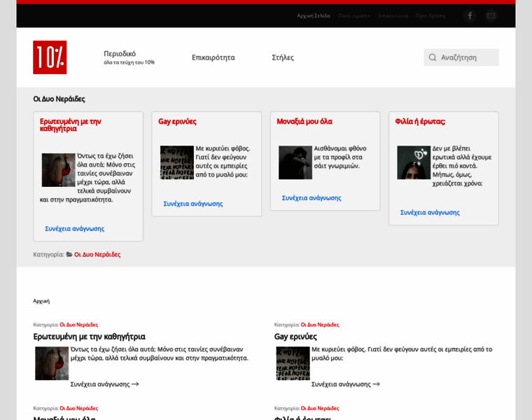532x420 pixels.
Task: Click Συνέχεια ανάγνωσης in Μοναξιά μου όλα card
Action: coord(311,198)
